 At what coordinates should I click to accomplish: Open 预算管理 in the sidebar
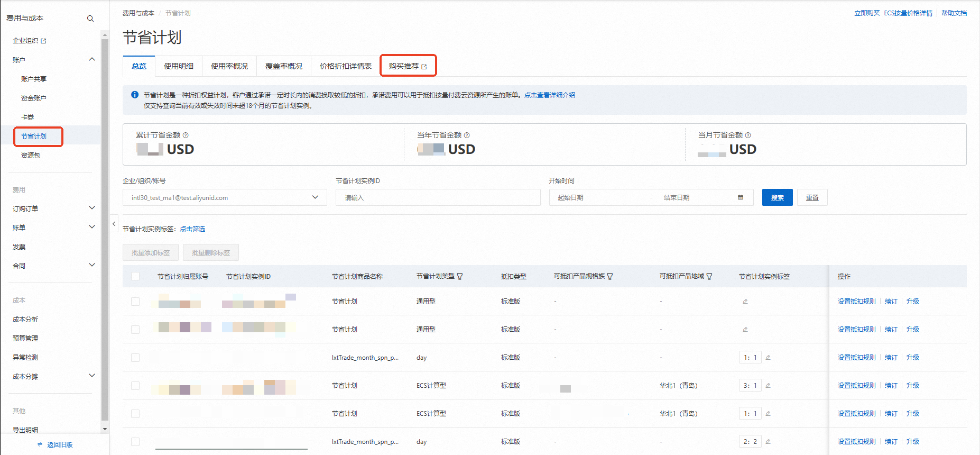pyautogui.click(x=25, y=339)
